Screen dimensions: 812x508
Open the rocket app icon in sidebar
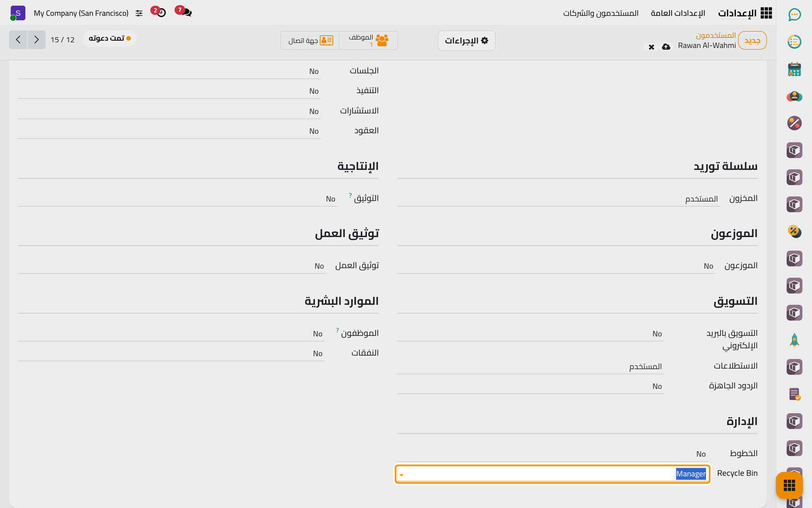(x=794, y=340)
